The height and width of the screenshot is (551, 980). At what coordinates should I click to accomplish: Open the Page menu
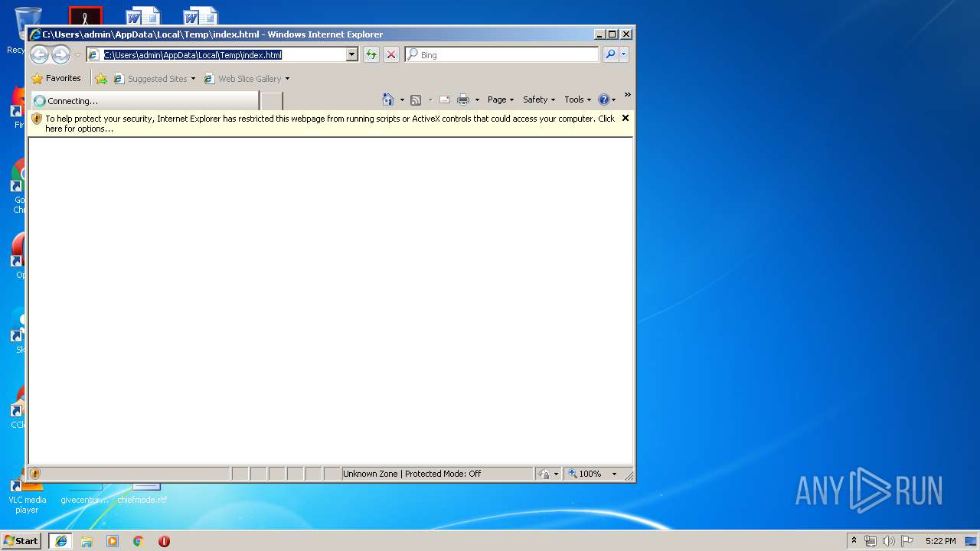point(501,99)
